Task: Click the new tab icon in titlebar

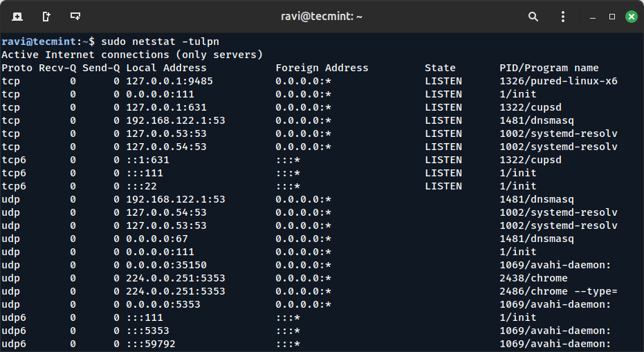Action: pyautogui.click(x=17, y=16)
